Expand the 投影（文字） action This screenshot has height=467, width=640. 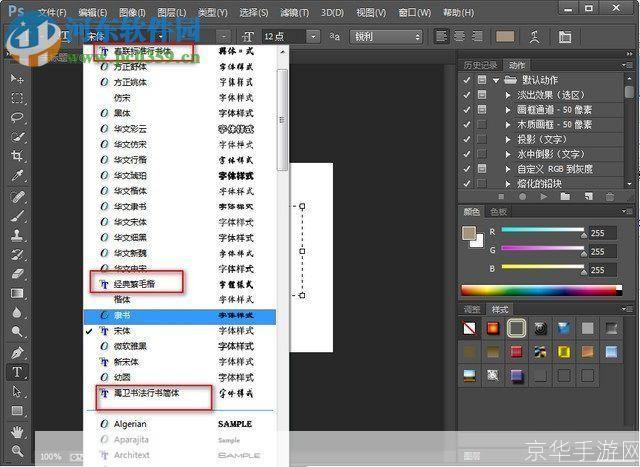pyautogui.click(x=508, y=139)
